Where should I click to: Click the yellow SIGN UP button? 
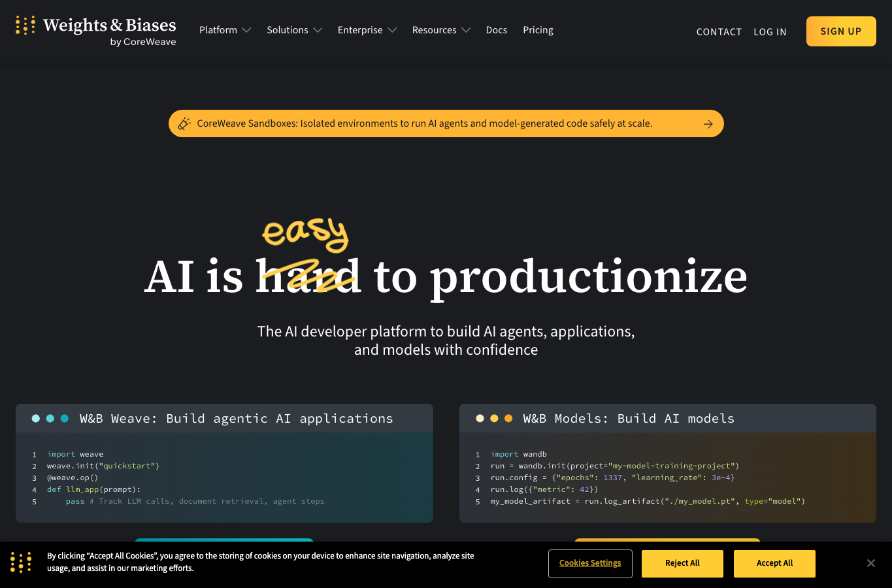click(841, 31)
